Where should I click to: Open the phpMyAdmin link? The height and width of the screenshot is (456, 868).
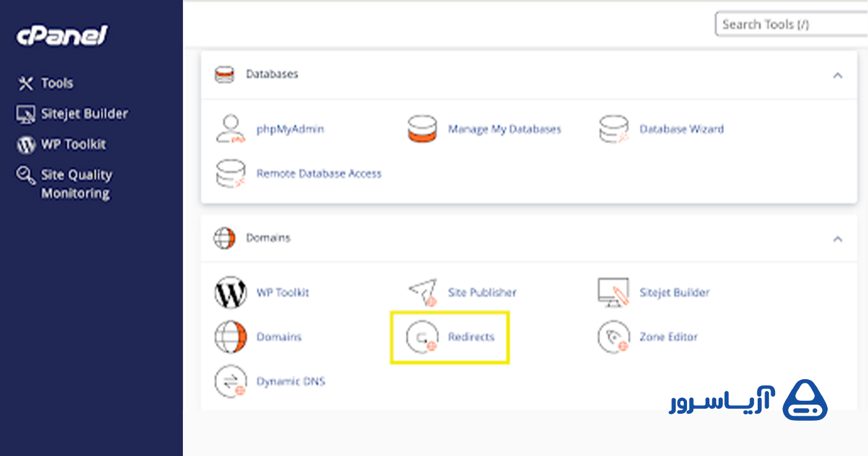290,129
